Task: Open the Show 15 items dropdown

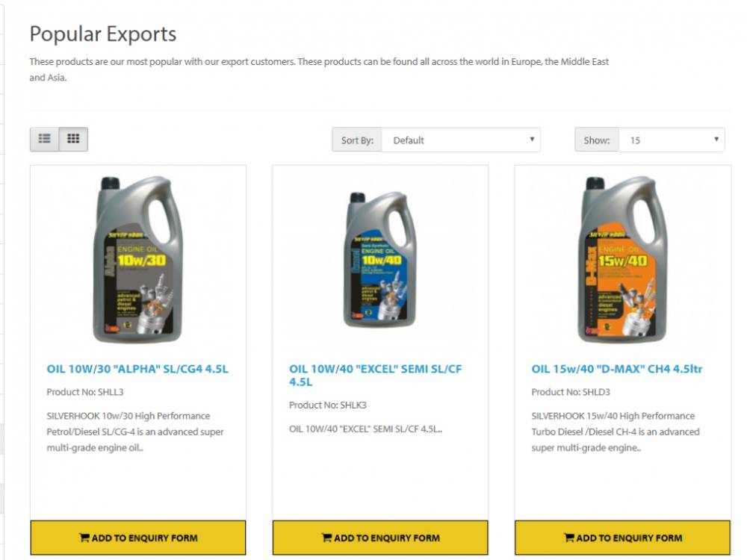Action: tap(672, 140)
